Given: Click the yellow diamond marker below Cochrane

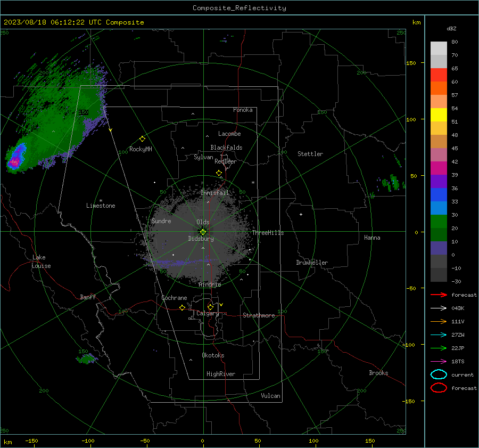Looking at the screenshot, I should (x=182, y=307).
